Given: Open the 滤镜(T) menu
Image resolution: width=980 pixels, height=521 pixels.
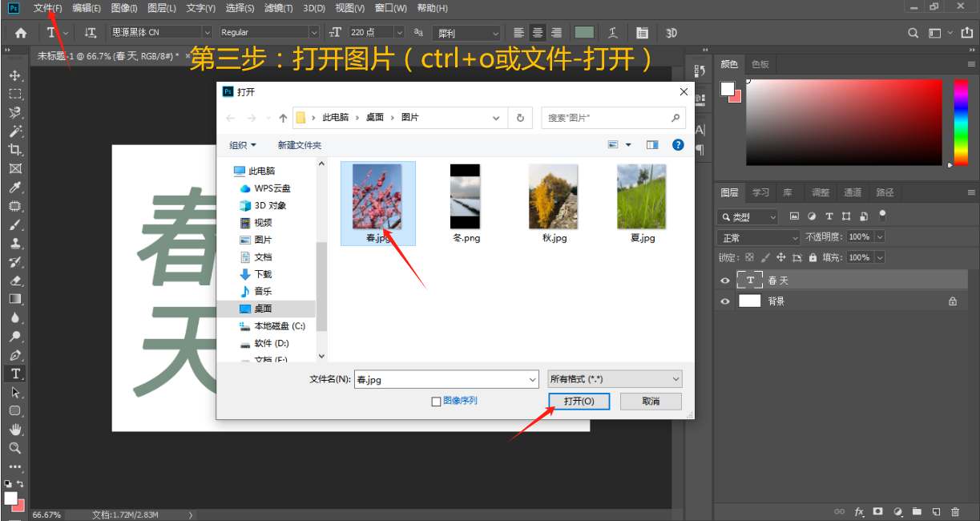Looking at the screenshot, I should point(278,8).
